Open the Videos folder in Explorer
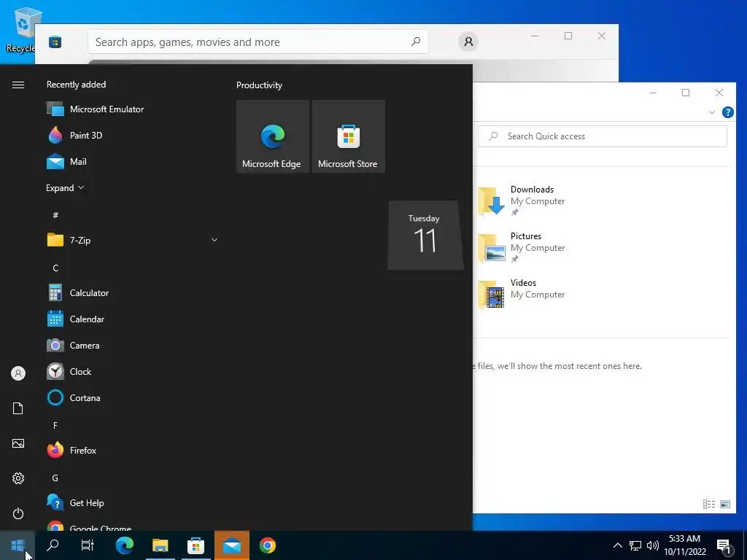This screenshot has width=747, height=560. tap(522, 294)
